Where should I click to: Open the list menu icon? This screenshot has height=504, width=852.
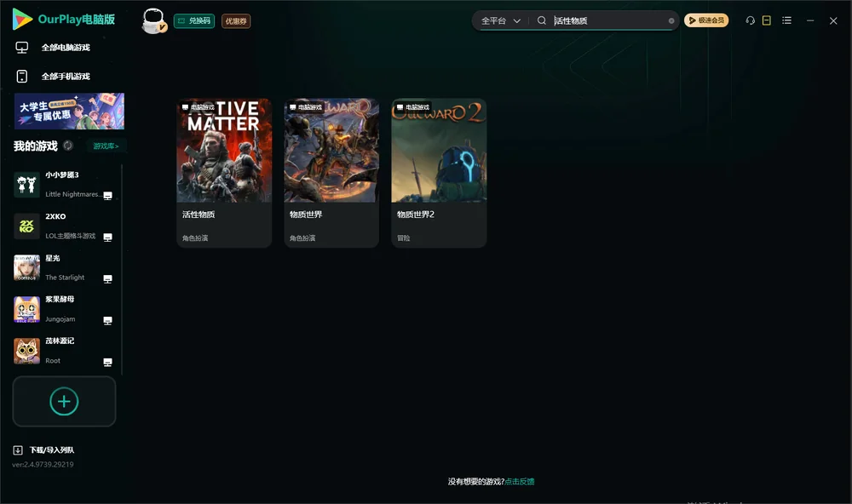(786, 20)
